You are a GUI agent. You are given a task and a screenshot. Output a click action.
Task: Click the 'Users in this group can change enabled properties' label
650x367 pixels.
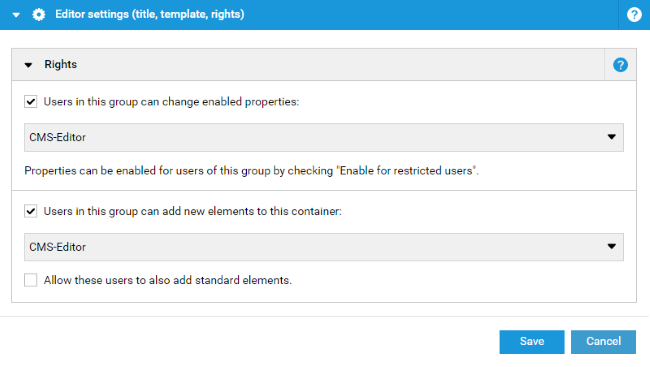pyautogui.click(x=171, y=102)
